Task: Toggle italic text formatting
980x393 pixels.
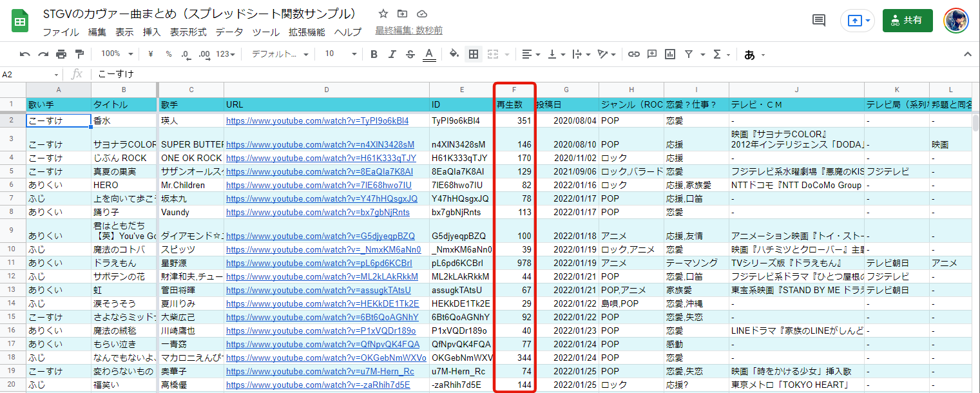Action: [x=392, y=54]
